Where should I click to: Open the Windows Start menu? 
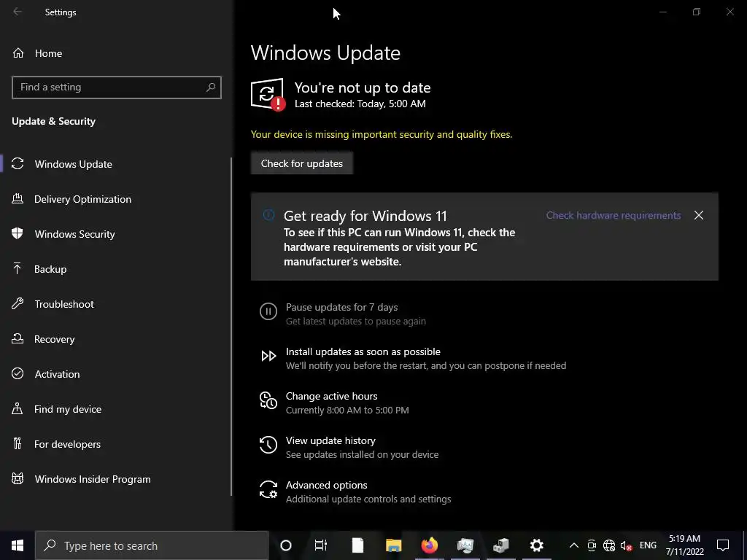18,545
